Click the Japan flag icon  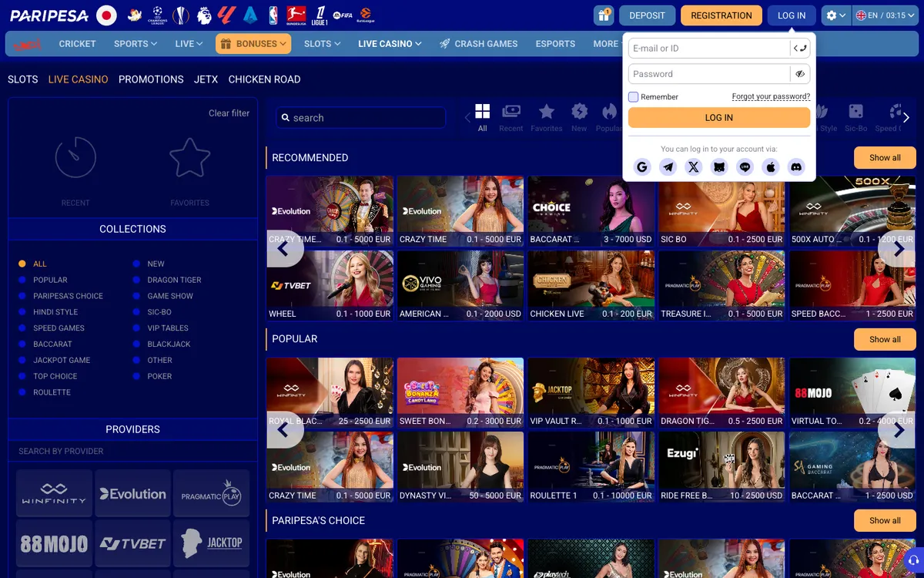(106, 15)
